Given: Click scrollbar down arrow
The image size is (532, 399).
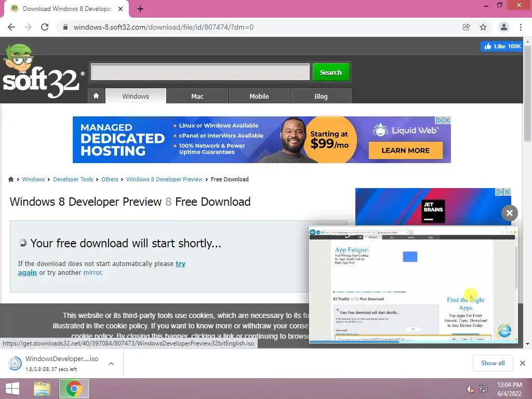Looking at the screenshot, I should 527,344.
